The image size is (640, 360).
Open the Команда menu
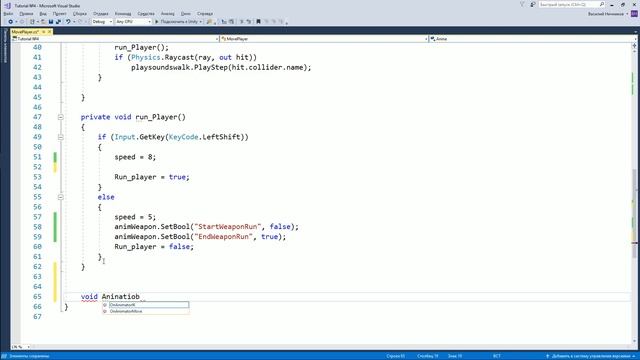pyautogui.click(x=123, y=14)
